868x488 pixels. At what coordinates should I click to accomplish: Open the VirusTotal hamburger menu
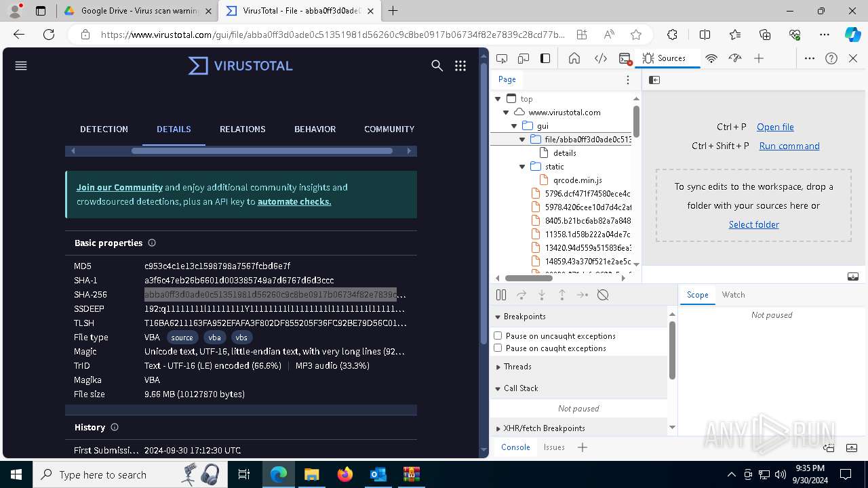click(21, 66)
